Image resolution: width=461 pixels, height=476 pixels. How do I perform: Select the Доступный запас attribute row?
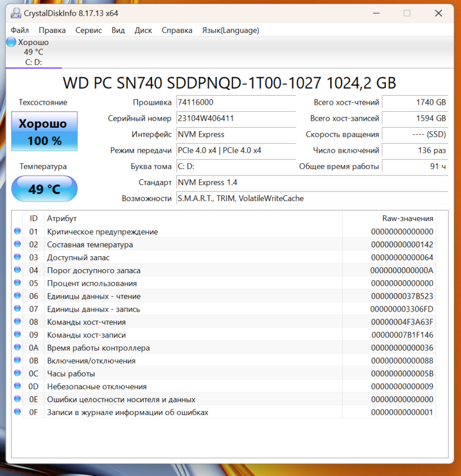[223, 257]
